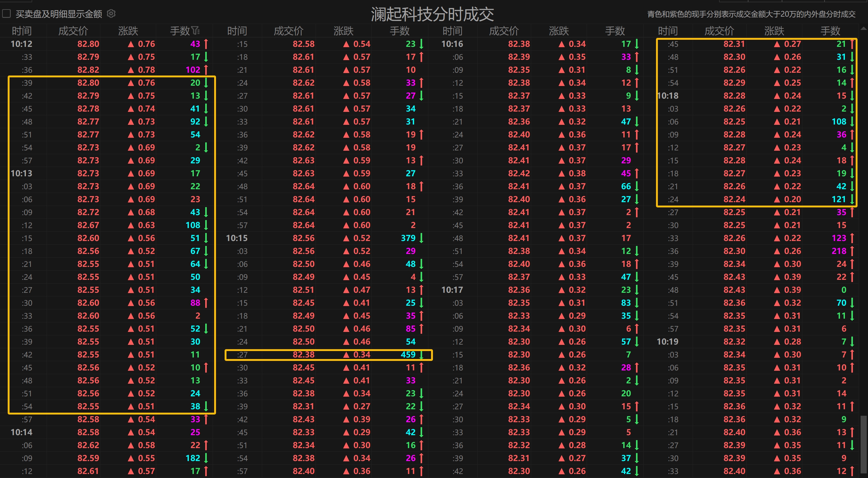This screenshot has height=478, width=868.
Task: Click the 66 volume cell
Action: click(x=626, y=186)
